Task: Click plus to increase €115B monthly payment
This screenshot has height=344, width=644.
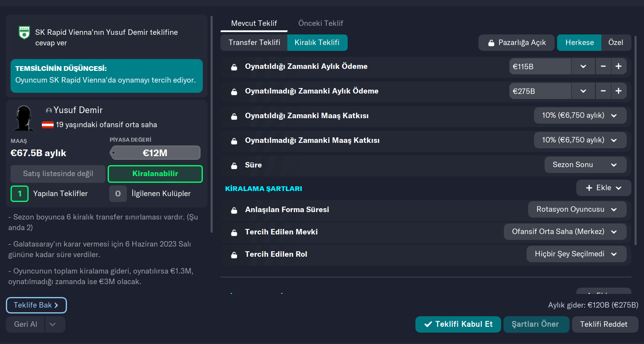Action: (x=619, y=67)
